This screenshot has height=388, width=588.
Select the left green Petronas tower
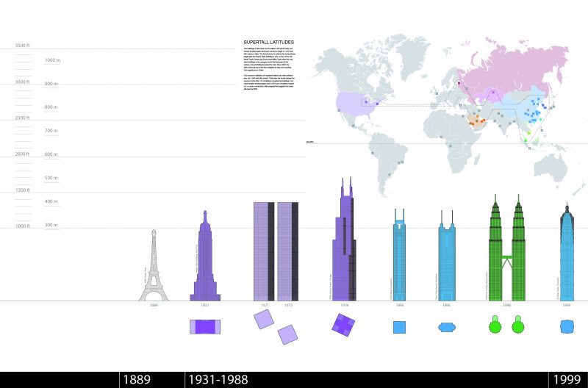click(495, 248)
